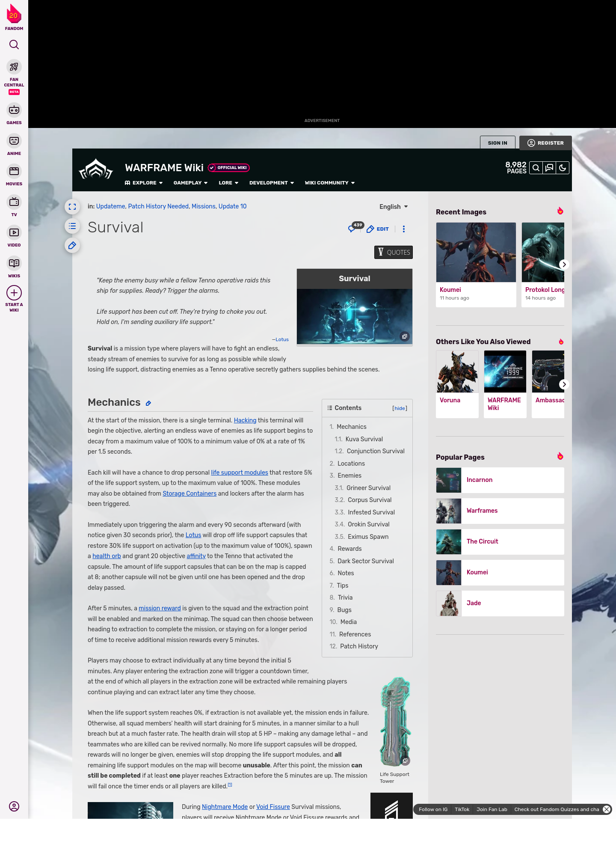Click the wiki header search icon

point(536,168)
